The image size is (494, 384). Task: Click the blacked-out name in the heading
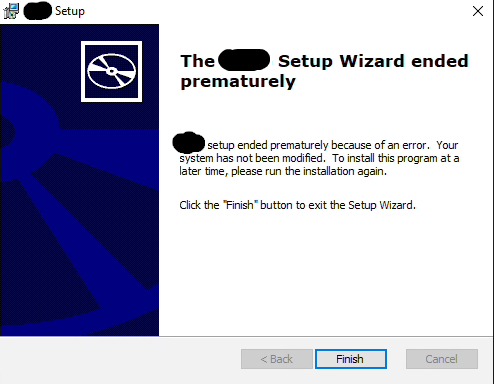[x=244, y=60]
